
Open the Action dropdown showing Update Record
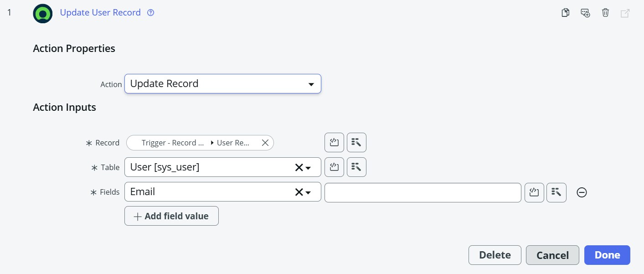(x=311, y=84)
